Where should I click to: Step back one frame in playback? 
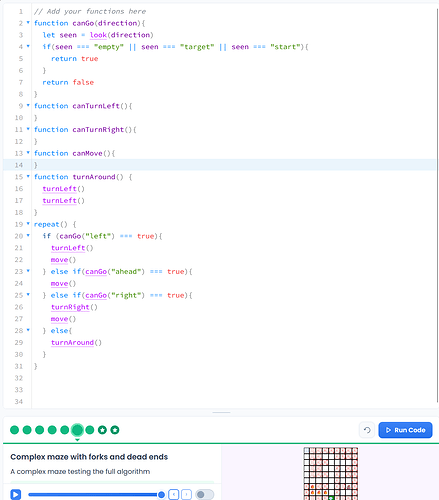tap(174, 494)
